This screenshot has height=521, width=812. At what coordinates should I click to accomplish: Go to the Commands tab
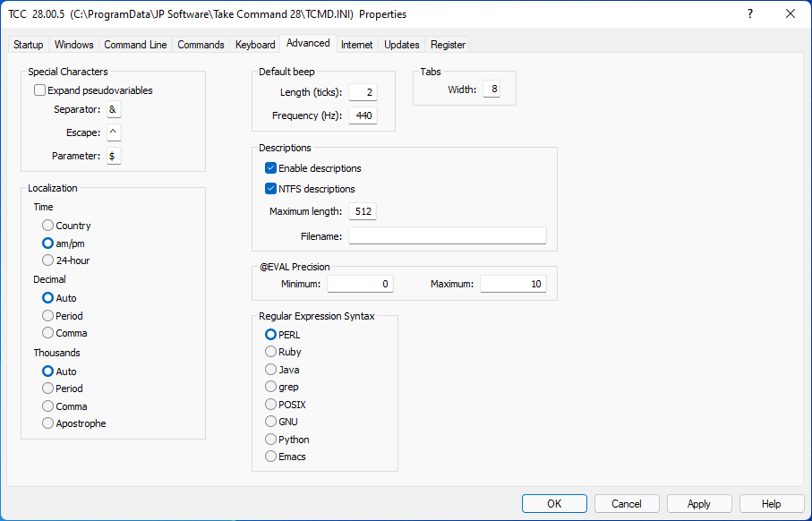pyautogui.click(x=201, y=45)
